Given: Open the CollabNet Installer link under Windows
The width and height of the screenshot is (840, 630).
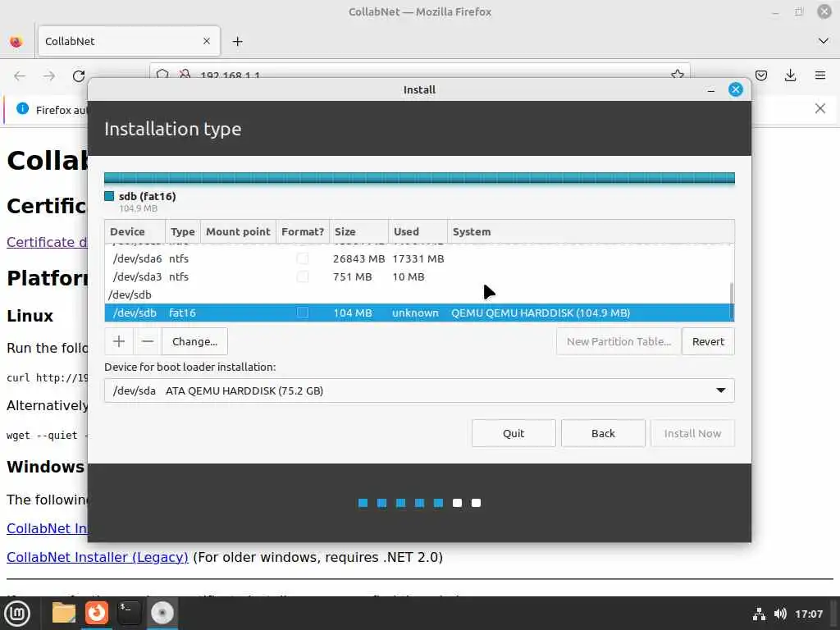Looking at the screenshot, I should 47,528.
